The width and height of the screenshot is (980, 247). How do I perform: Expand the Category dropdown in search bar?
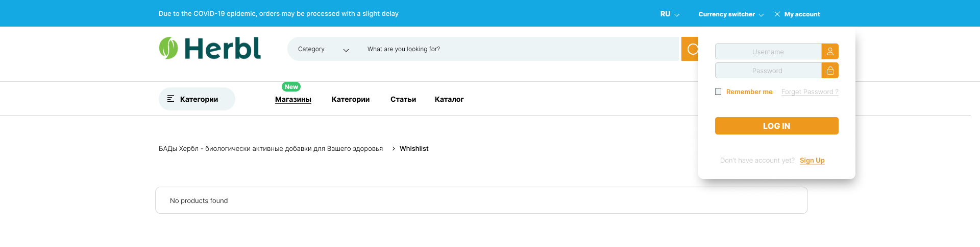tap(323, 49)
